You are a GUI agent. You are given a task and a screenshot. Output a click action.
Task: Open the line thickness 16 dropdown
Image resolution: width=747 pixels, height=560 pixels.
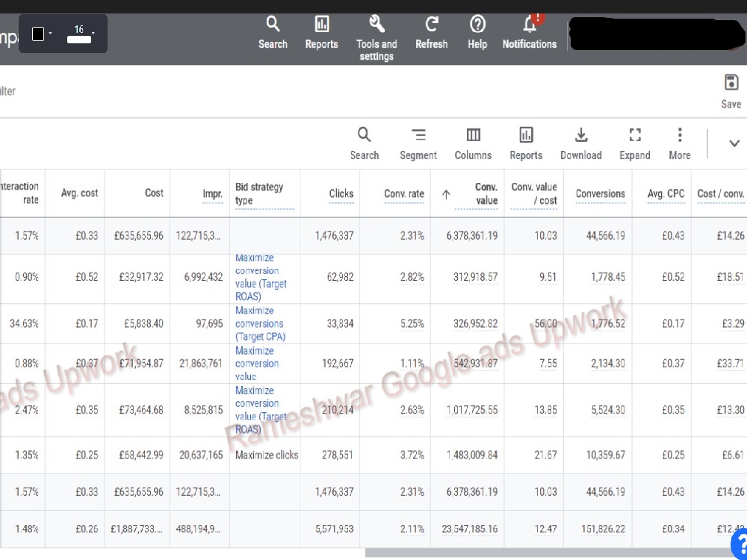(93, 34)
